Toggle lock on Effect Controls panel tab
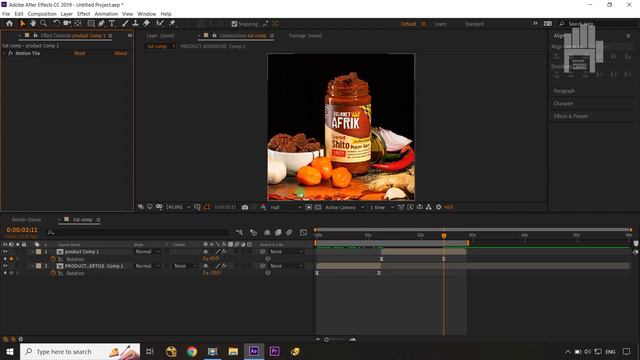Image resolution: width=640 pixels, height=360 pixels. (35, 36)
